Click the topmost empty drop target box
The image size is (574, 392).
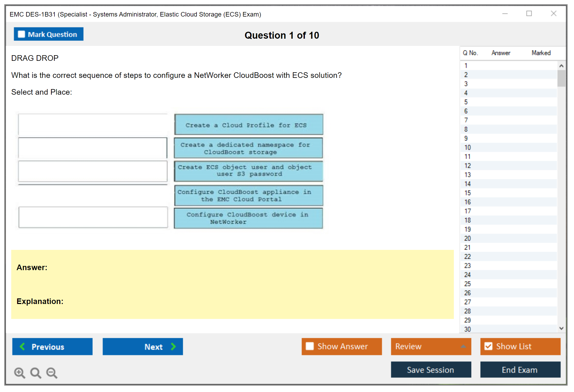click(93, 125)
